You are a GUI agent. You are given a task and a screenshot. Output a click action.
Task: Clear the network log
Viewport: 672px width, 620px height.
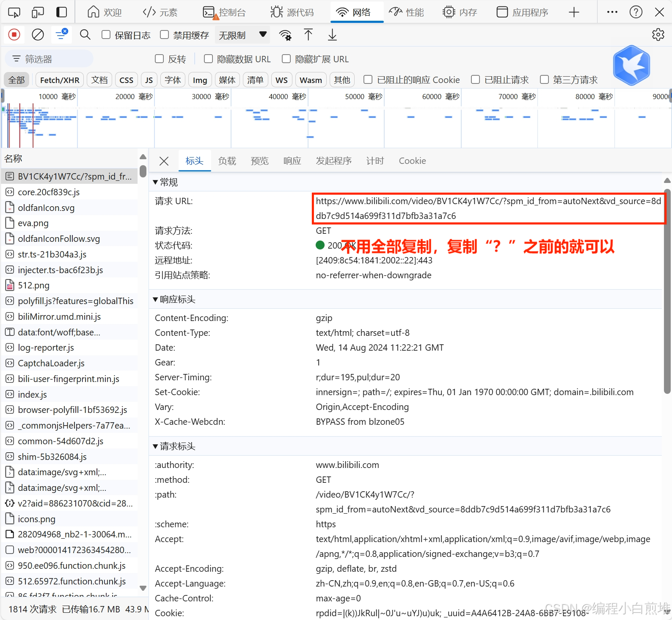(x=38, y=35)
